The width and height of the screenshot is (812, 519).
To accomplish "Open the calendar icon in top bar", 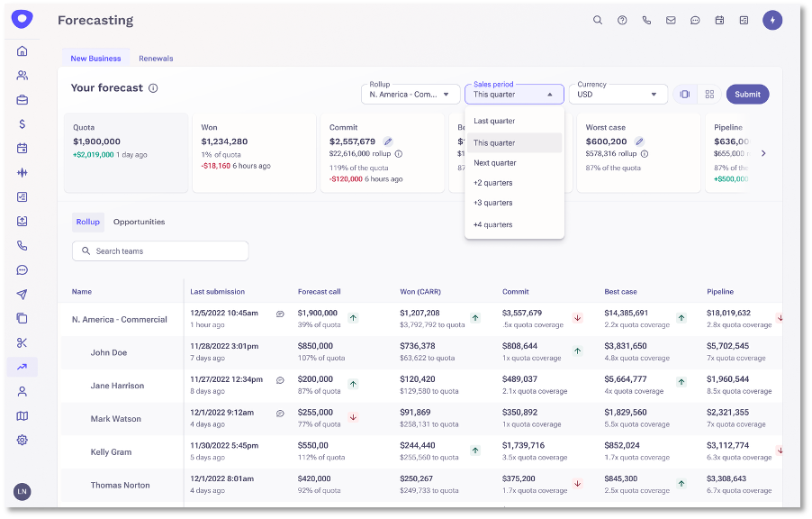I will point(719,20).
